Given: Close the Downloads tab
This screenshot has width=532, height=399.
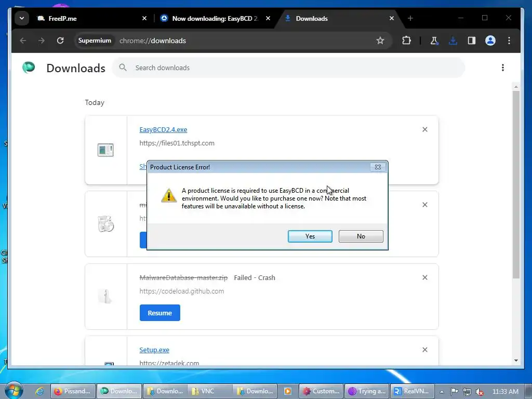Looking at the screenshot, I should pyautogui.click(x=392, y=18).
